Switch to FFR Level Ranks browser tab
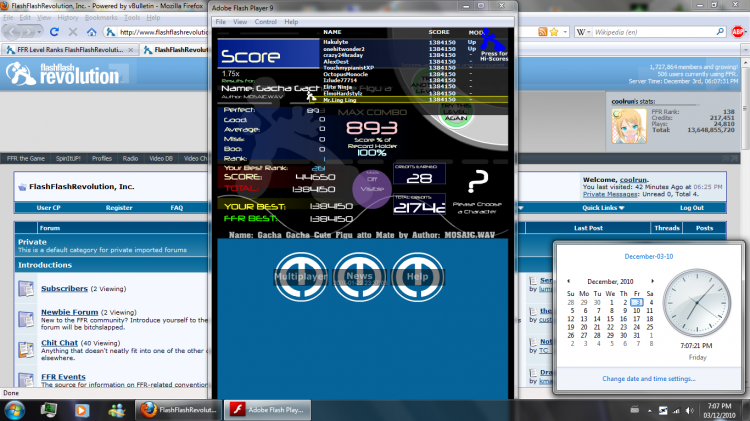Screen dimensions: 750x421 point(70,50)
